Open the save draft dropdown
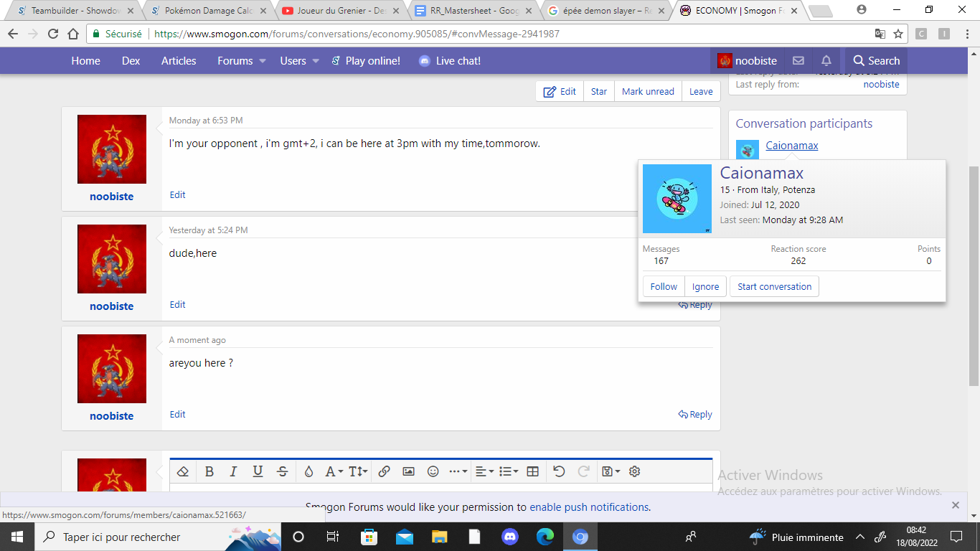The width and height of the screenshot is (980, 551). pos(611,471)
